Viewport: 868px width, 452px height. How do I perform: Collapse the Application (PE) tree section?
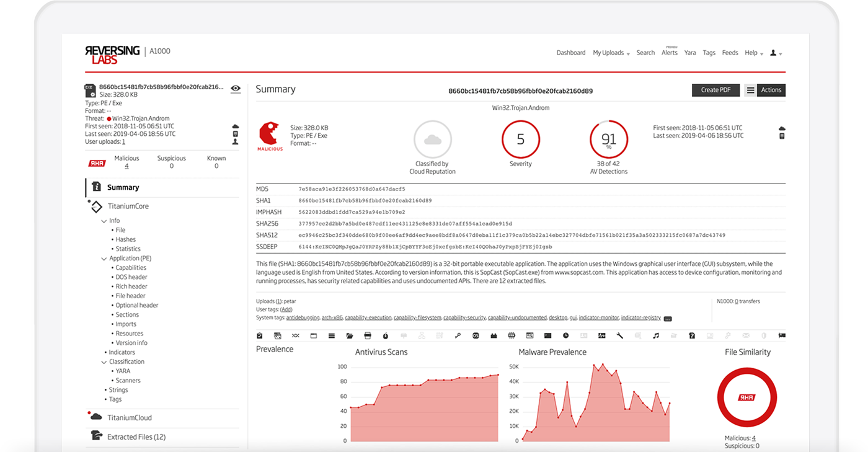[104, 259]
